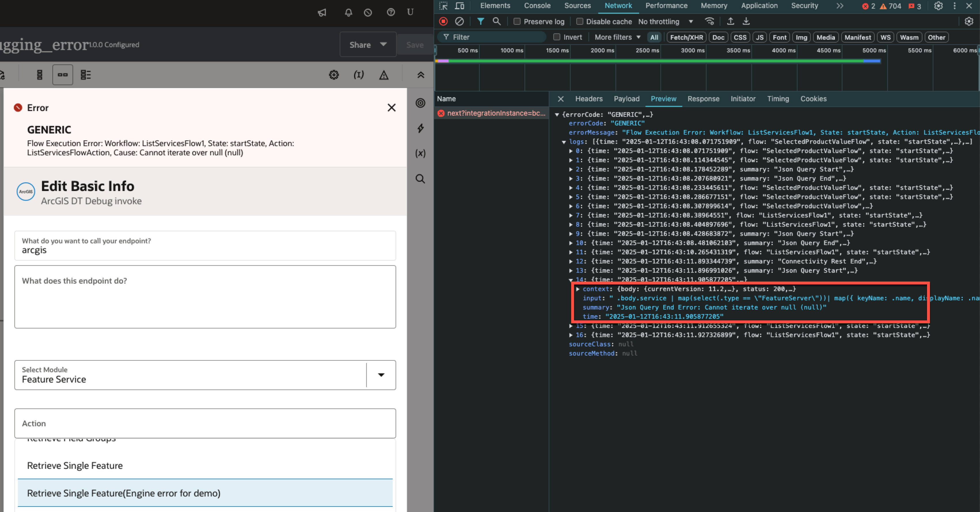
Task: Toggle the Invert filter checkbox
Action: [557, 37]
